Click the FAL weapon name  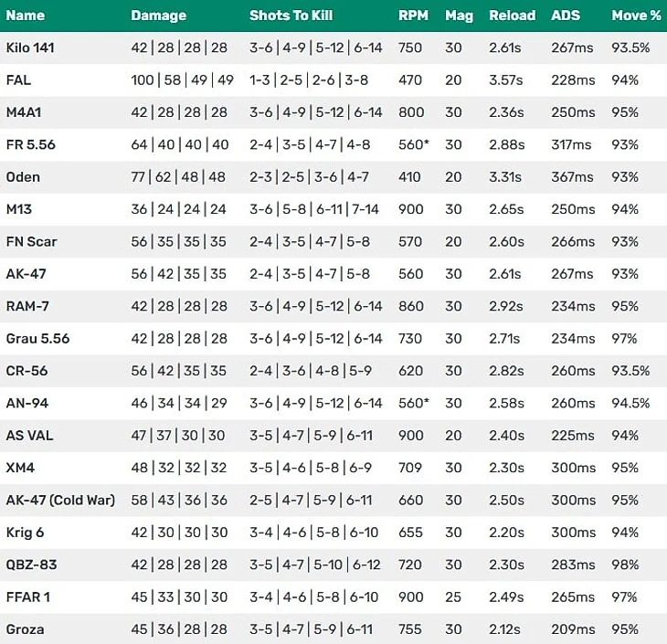coord(18,80)
